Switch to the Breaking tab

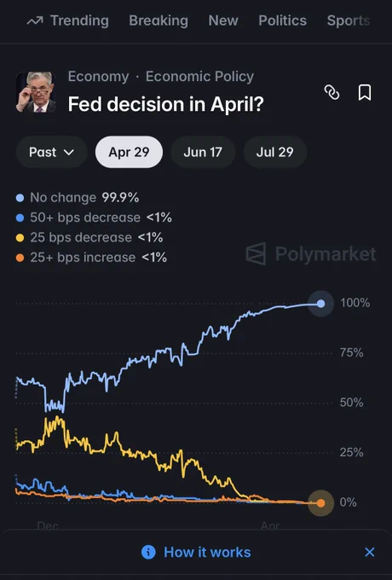(159, 20)
